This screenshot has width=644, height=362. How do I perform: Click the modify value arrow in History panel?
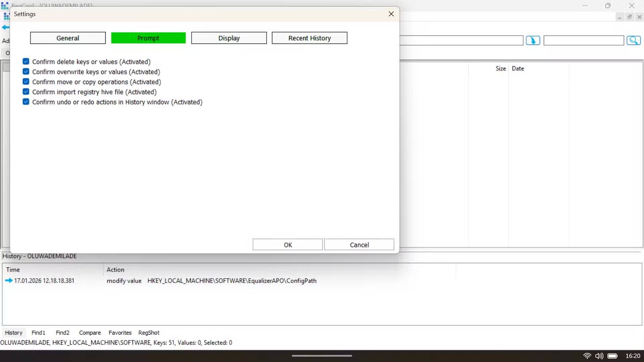click(8, 281)
